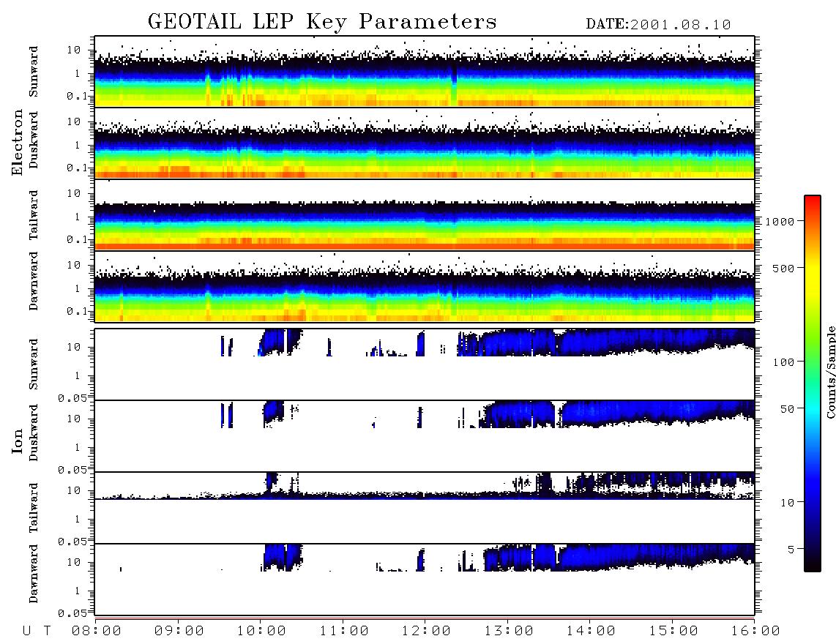Click the Ion 'Tailward' panel label
836x644 pixels.
pyautogui.click(x=33, y=508)
